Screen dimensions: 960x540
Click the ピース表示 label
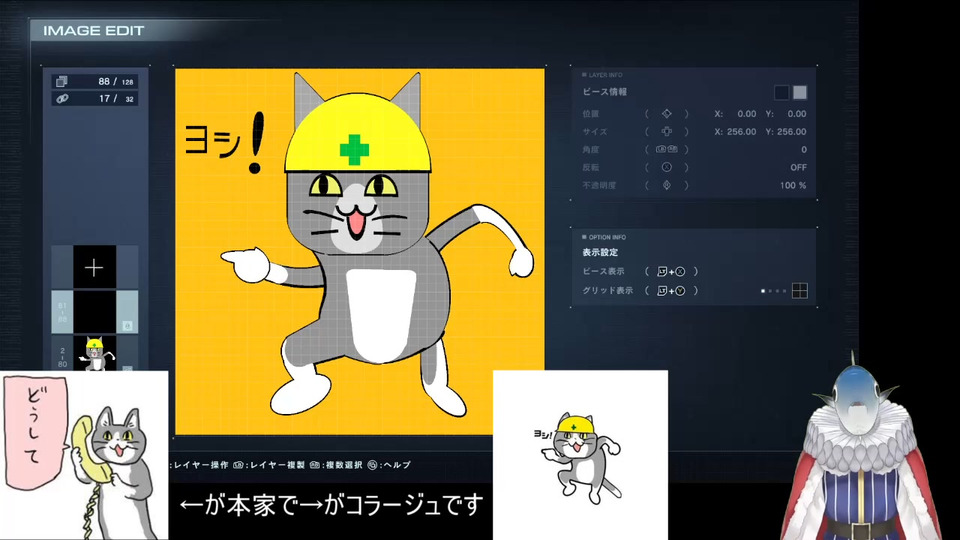pos(603,271)
